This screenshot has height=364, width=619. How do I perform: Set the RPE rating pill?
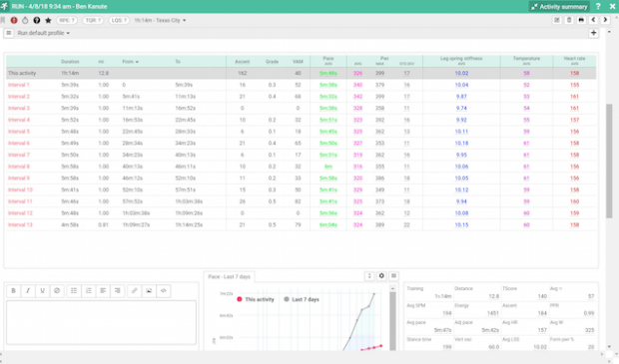pos(67,20)
